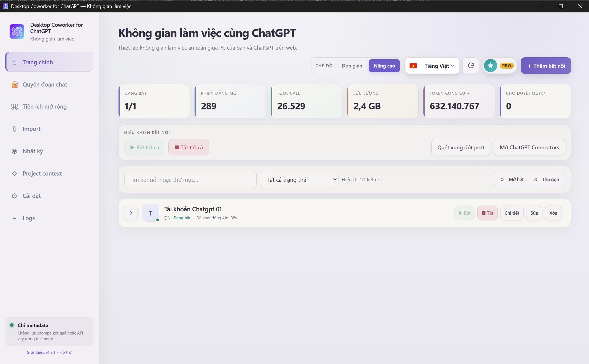
Task: Click the Vietnam flag icon
Action: [413, 66]
